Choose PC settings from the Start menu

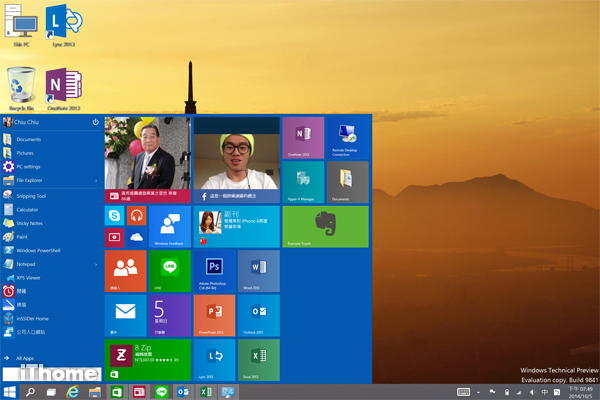[x=28, y=167]
